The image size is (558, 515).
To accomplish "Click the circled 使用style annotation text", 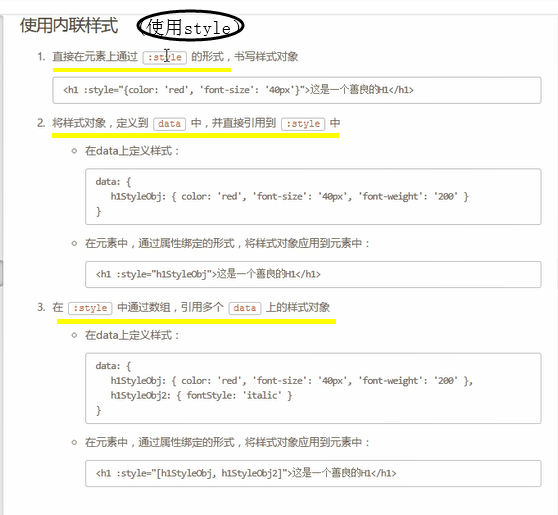I will point(190,27).
